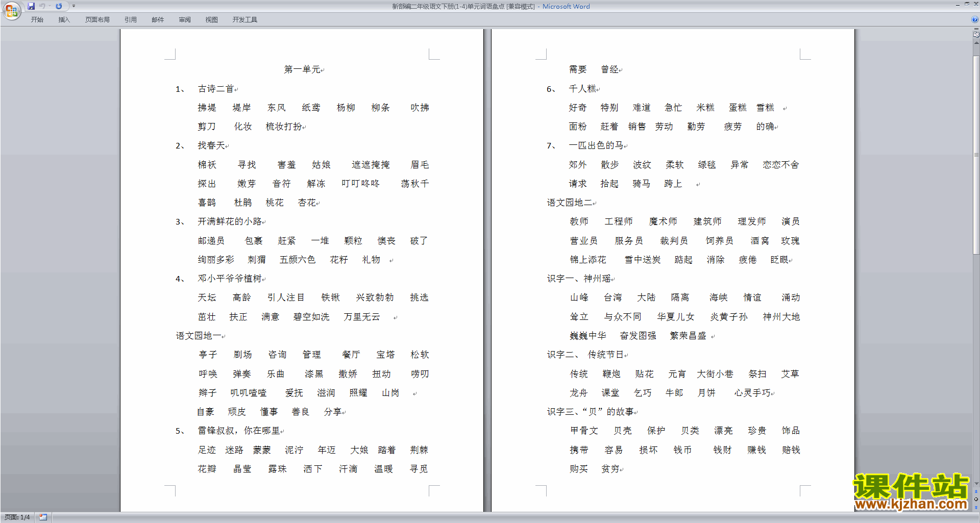This screenshot has height=523, width=980.
Task: Click the word 奋发图强
Action: (x=638, y=336)
